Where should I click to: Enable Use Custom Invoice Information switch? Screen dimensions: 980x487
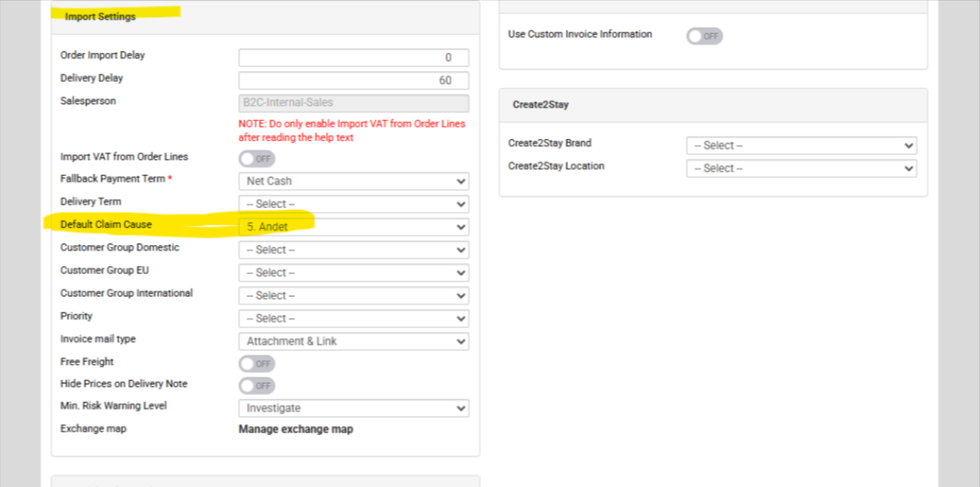(x=704, y=36)
